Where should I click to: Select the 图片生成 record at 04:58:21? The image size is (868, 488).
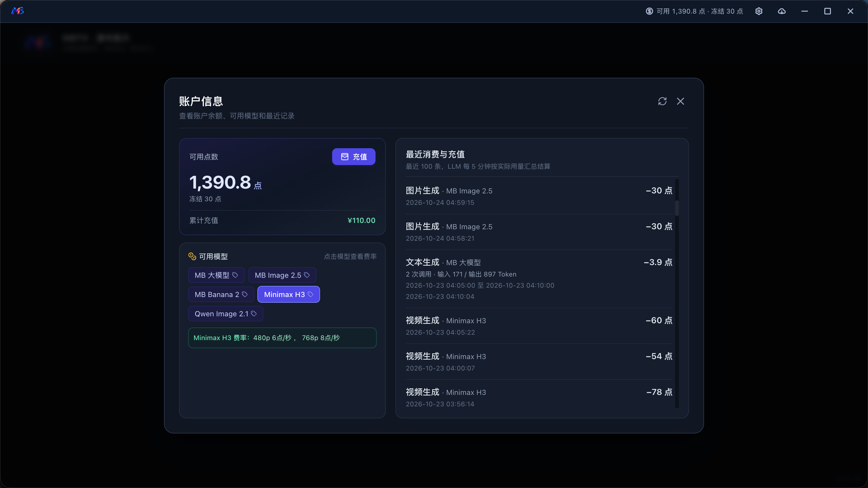point(539,232)
